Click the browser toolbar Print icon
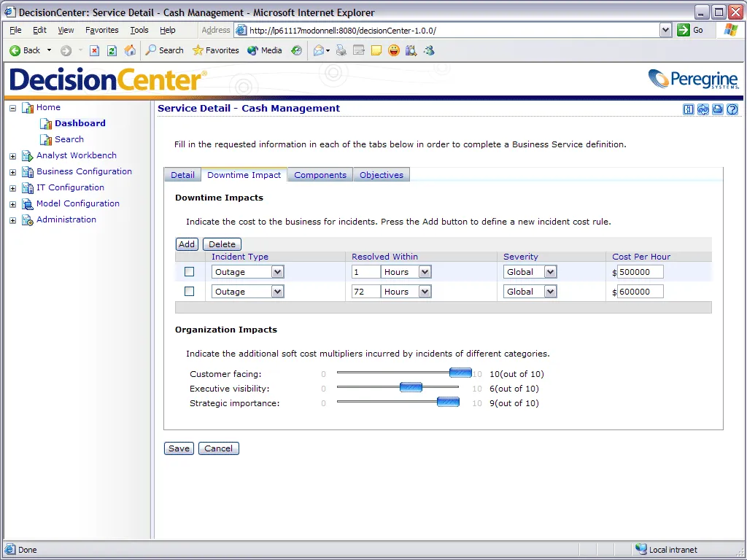 (341, 50)
